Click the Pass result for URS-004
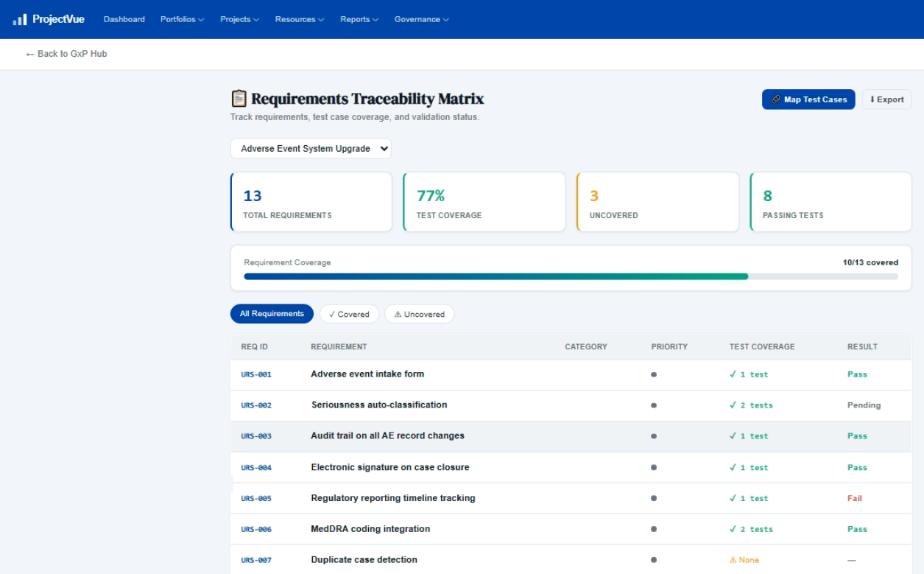924x574 pixels. click(x=857, y=467)
